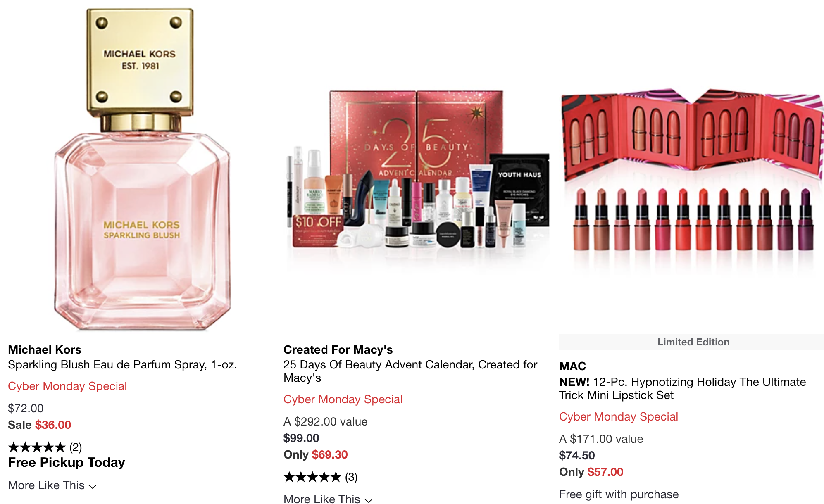Open 12-Pc. Hypnotizing Holiday Mini Lipstick Set link

pyautogui.click(x=682, y=388)
